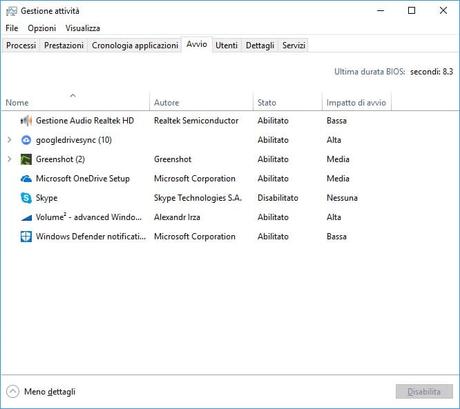Screen dimensions: 460x409
Task: Open the Opzioni menu
Action: 42,28
